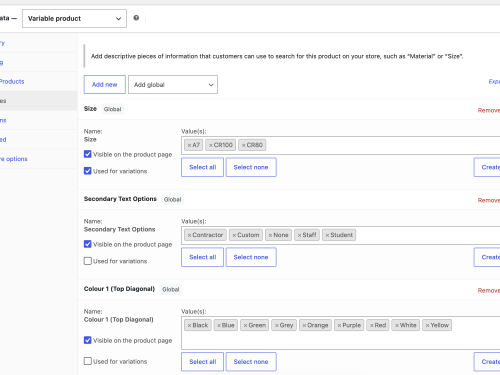Remove the Red colour tag

pyautogui.click(x=372, y=326)
